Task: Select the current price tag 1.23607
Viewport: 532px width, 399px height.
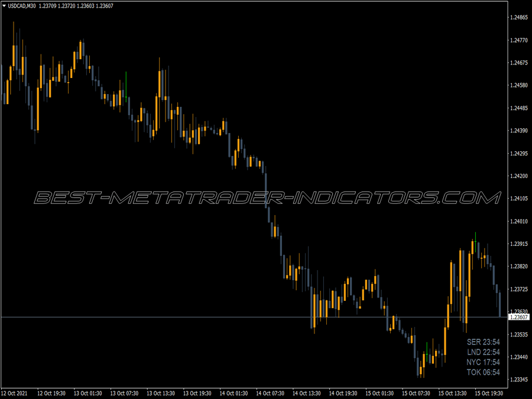Action: click(x=519, y=317)
